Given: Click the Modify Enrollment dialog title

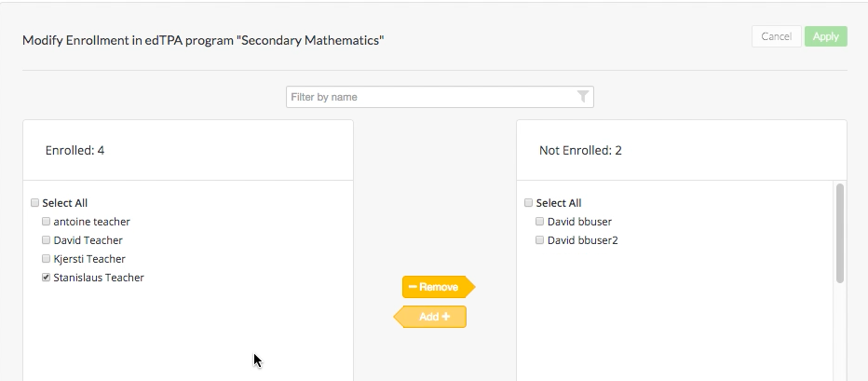Looking at the screenshot, I should (203, 41).
